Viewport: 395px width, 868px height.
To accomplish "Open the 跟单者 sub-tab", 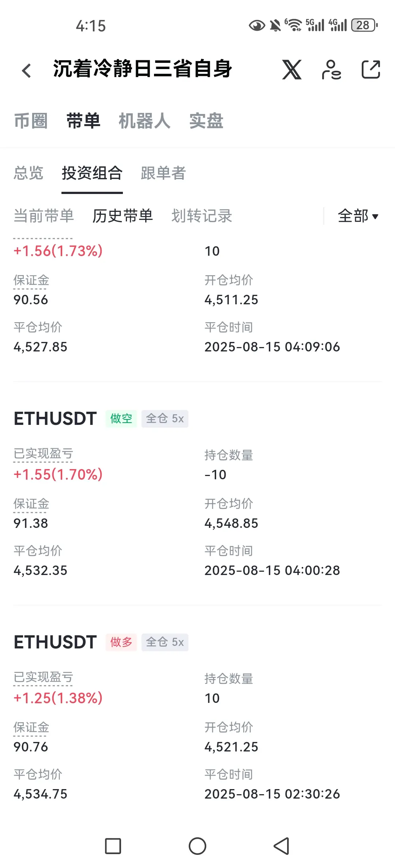I will [x=163, y=173].
